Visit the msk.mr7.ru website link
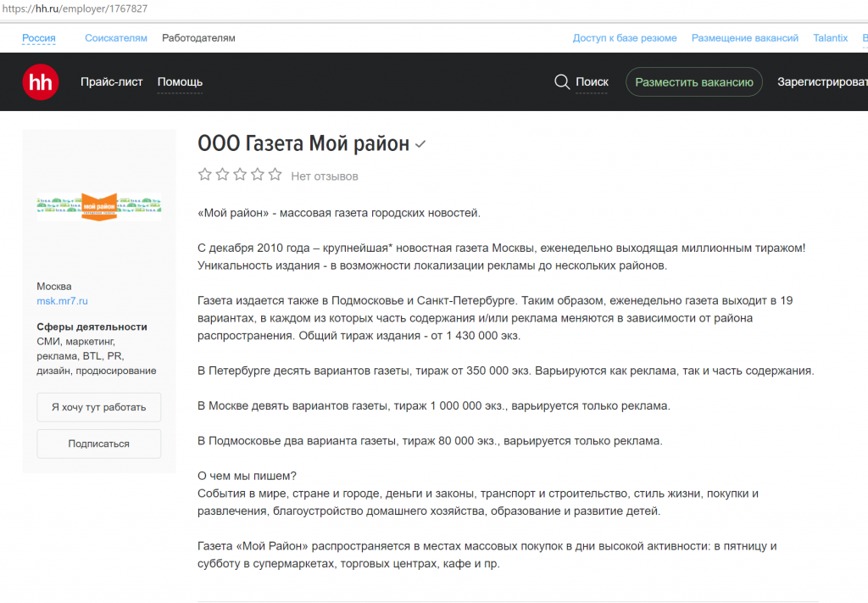This screenshot has width=868, height=603. (62, 301)
